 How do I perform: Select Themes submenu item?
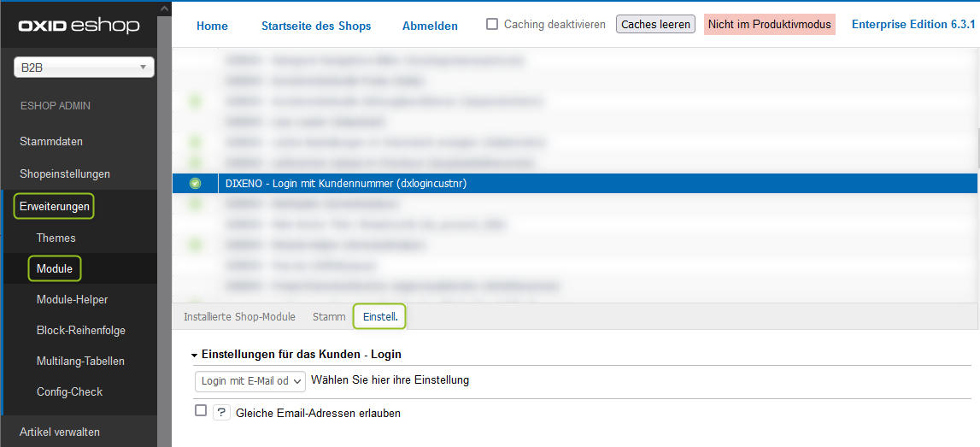click(x=56, y=238)
